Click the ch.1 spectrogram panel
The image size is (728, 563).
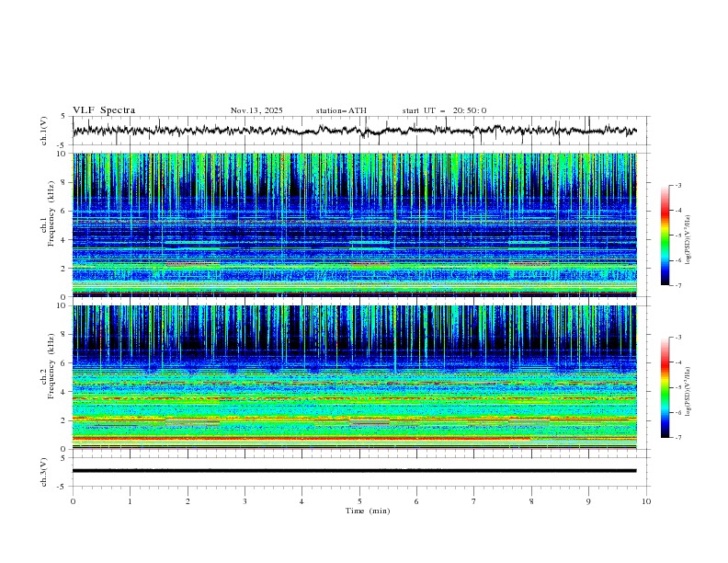click(x=354, y=224)
